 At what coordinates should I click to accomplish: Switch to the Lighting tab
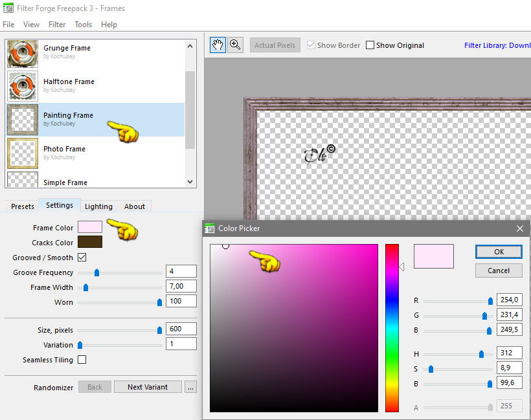tap(98, 206)
